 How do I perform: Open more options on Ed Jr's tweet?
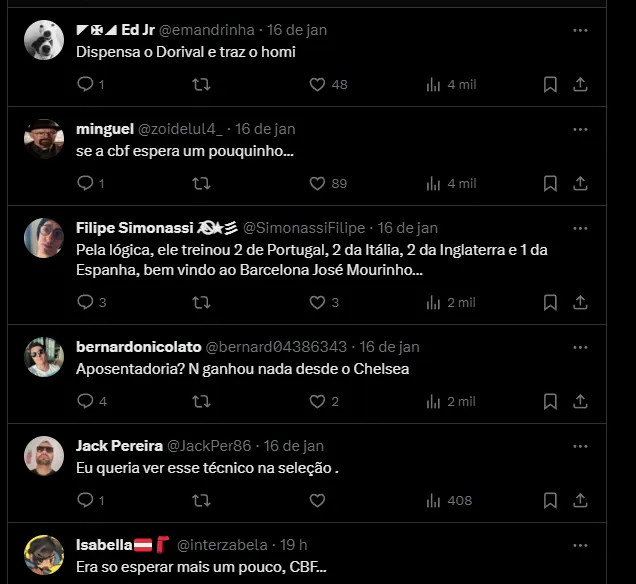click(x=580, y=30)
